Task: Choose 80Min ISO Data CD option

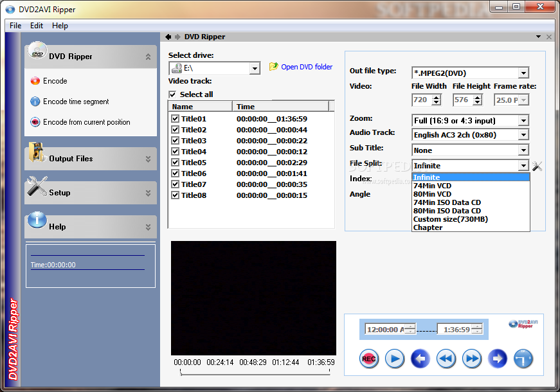Action: [471, 211]
